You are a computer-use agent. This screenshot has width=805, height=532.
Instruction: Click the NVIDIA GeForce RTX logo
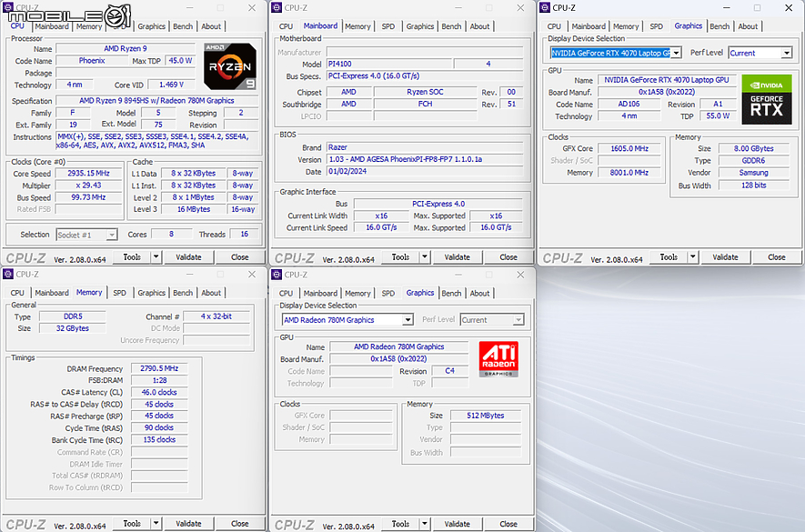pos(767,100)
